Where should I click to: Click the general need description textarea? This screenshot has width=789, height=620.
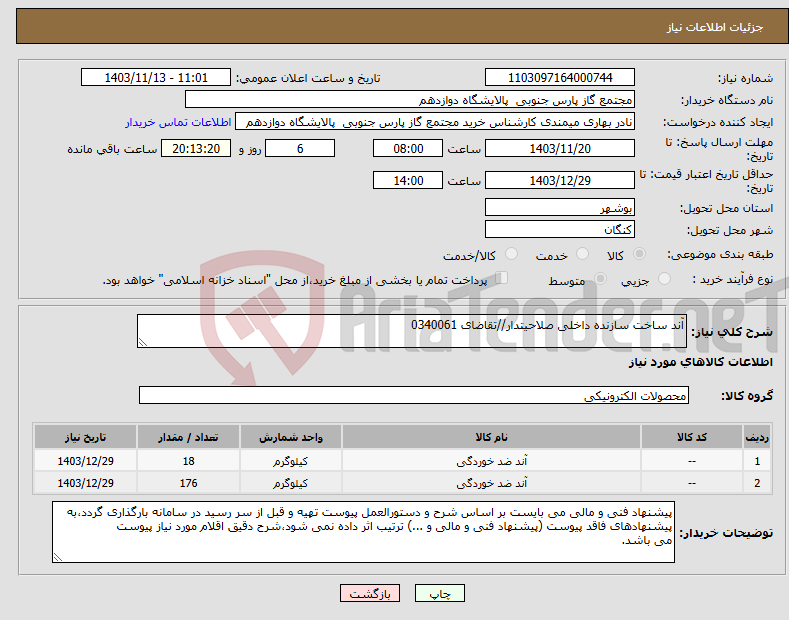[412, 331]
